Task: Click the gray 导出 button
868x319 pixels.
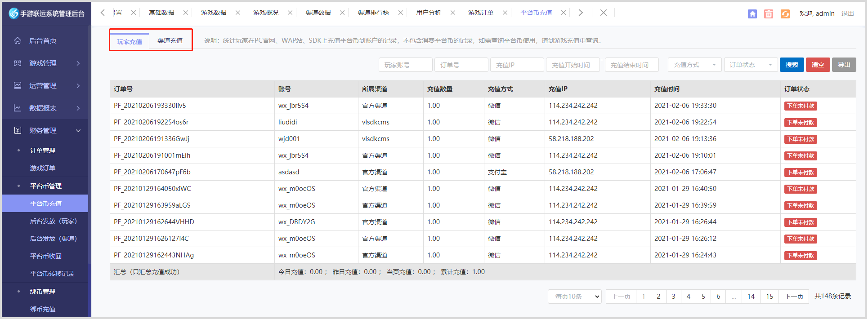Action: pyautogui.click(x=844, y=65)
